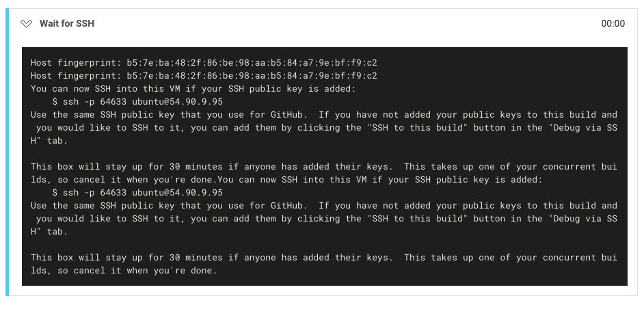This screenshot has width=644, height=309.
Task: Click the "Wait for SSH" step title
Action: [66, 24]
